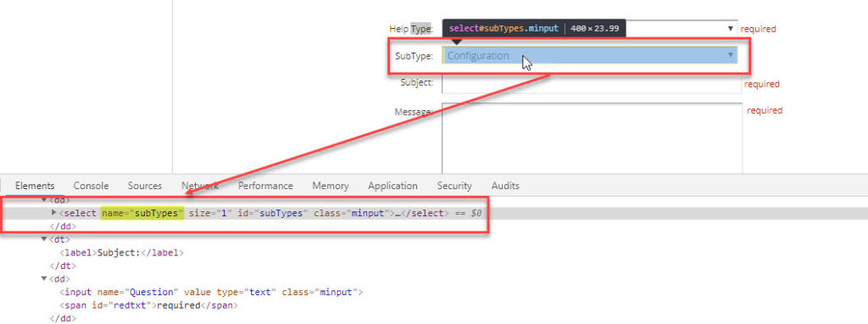Open the Sources tab

144,186
